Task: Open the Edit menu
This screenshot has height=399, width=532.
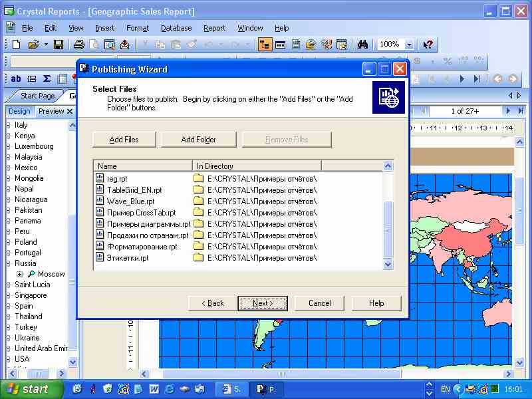Action: click(51, 28)
